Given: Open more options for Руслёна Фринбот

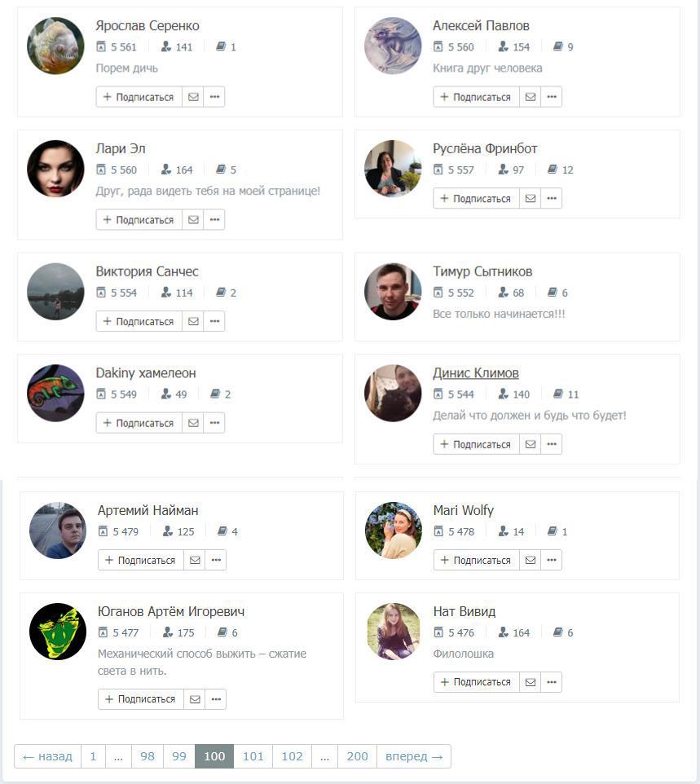Looking at the screenshot, I should click(552, 199).
